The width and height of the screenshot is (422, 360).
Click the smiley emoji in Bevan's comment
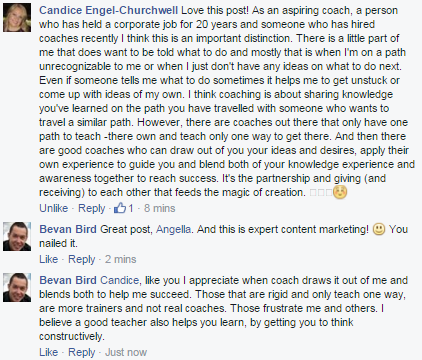(379, 229)
